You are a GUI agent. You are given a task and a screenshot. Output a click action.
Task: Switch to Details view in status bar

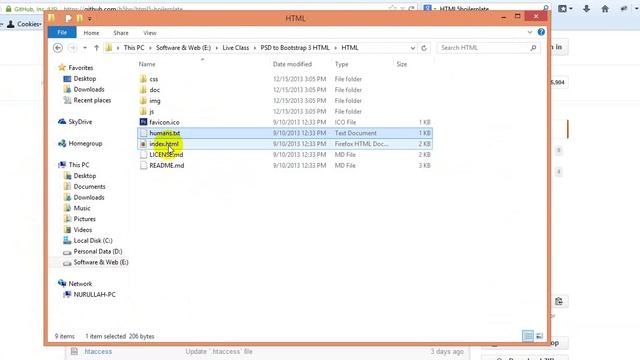pos(528,336)
